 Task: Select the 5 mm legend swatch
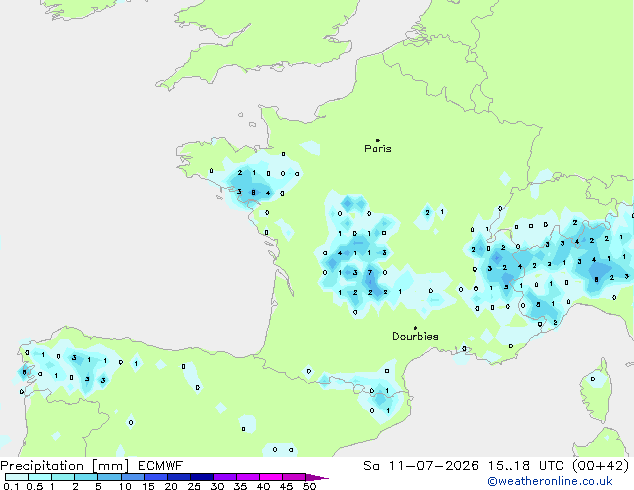click(110, 477)
